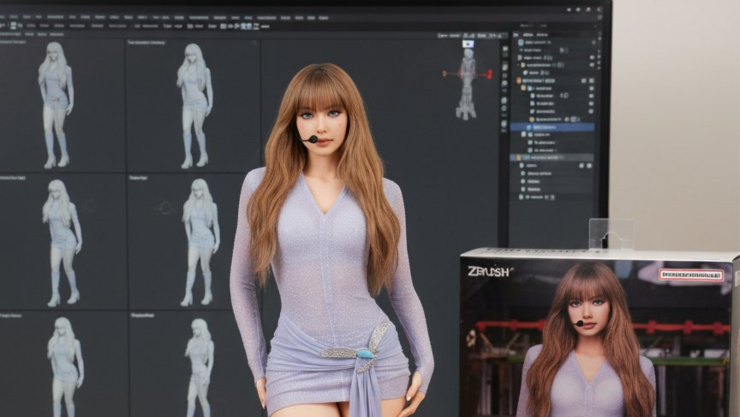Click the red handle right of the wireframe figure
The width and height of the screenshot is (740, 417).
tap(489, 73)
